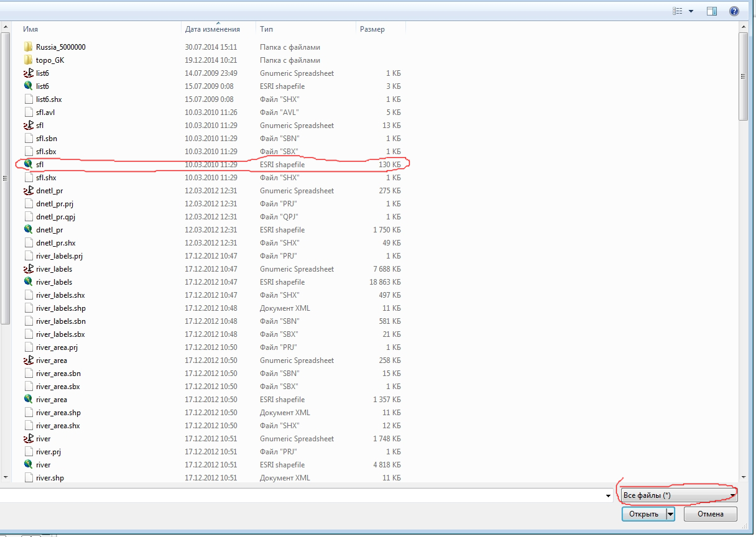Screen dimensions: 756x537
Task: Click the Отмена button
Action: (x=710, y=514)
